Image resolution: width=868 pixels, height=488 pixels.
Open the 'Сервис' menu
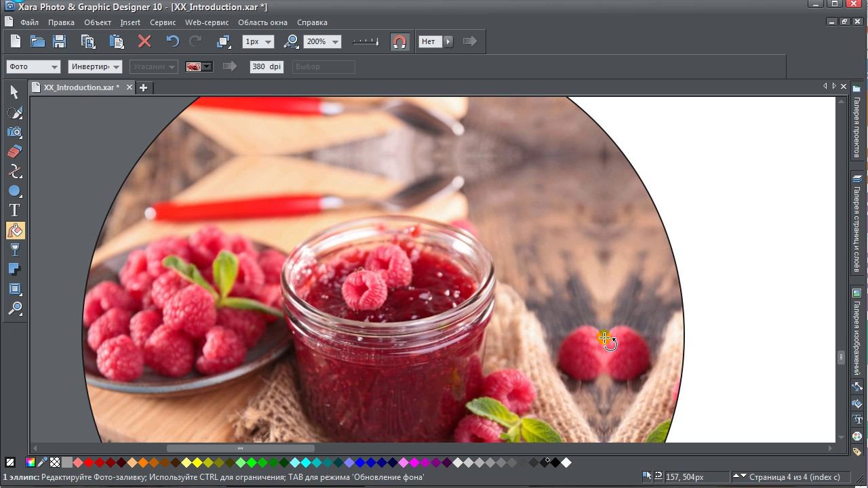[x=163, y=22]
